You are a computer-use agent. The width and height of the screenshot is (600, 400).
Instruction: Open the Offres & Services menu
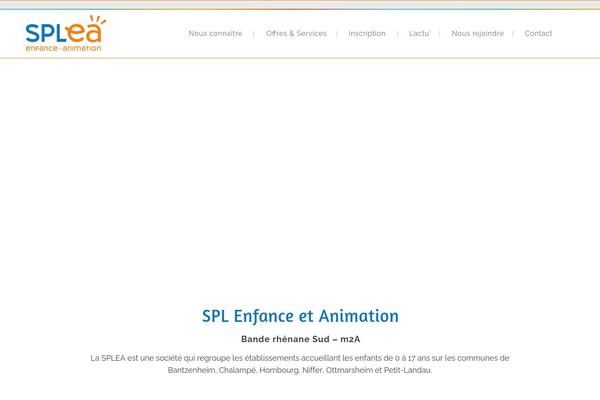pyautogui.click(x=296, y=34)
